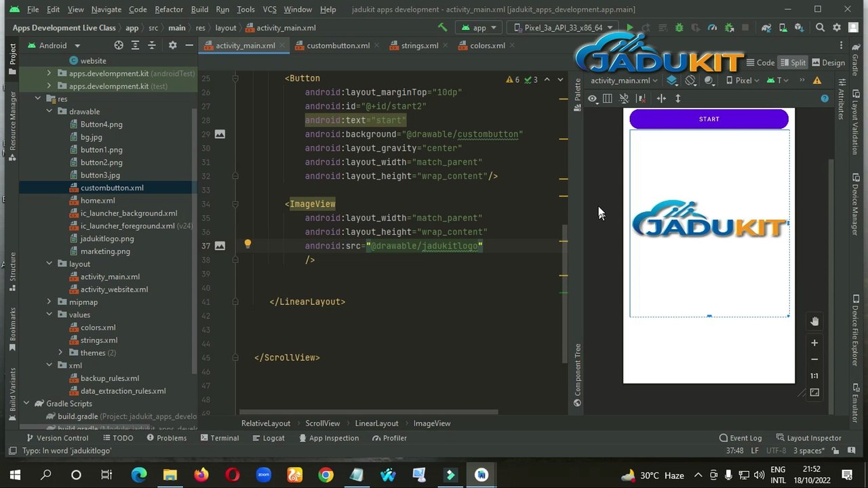Expand apps.develompment.kit (androidTest) package

point(49,73)
